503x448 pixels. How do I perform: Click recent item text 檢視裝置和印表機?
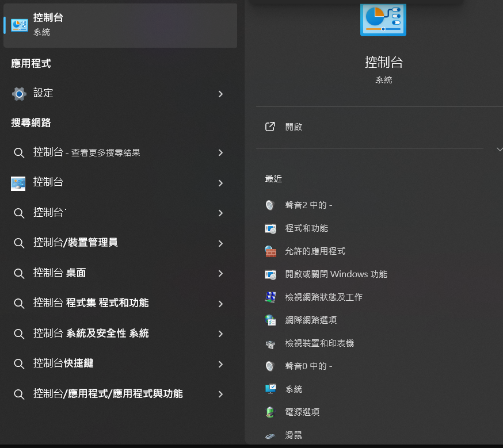click(319, 343)
